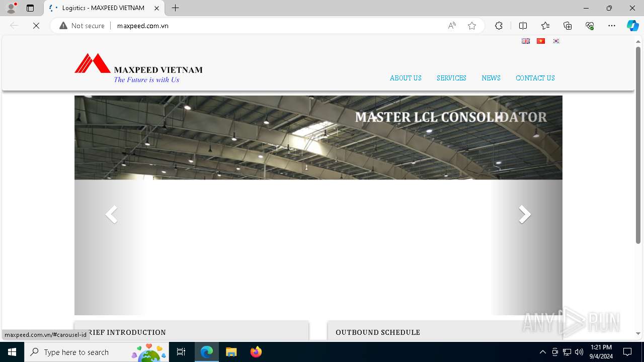Image resolution: width=644 pixels, height=362 pixels.
Task: Choose the Korean flag language
Action: [x=556, y=41]
